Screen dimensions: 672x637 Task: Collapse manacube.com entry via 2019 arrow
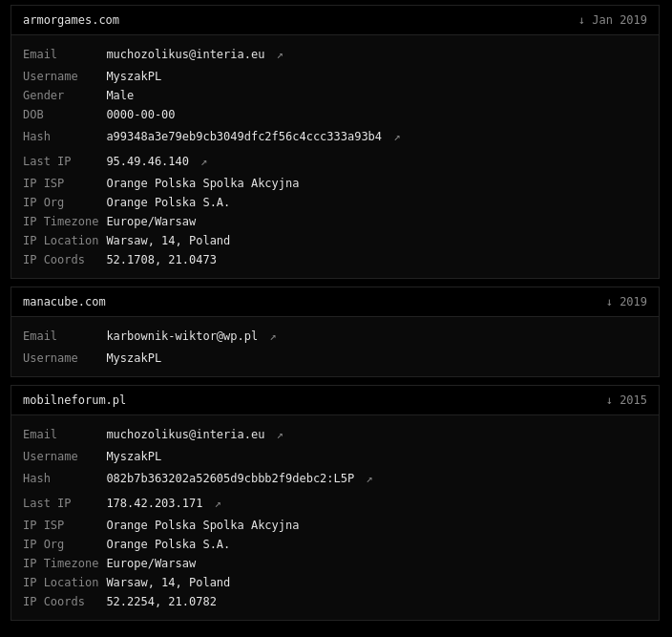609,302
